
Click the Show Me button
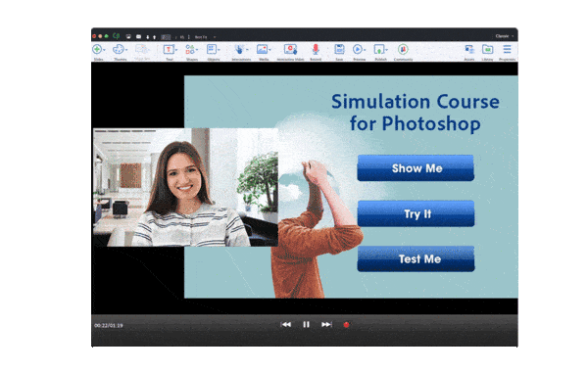[416, 167]
